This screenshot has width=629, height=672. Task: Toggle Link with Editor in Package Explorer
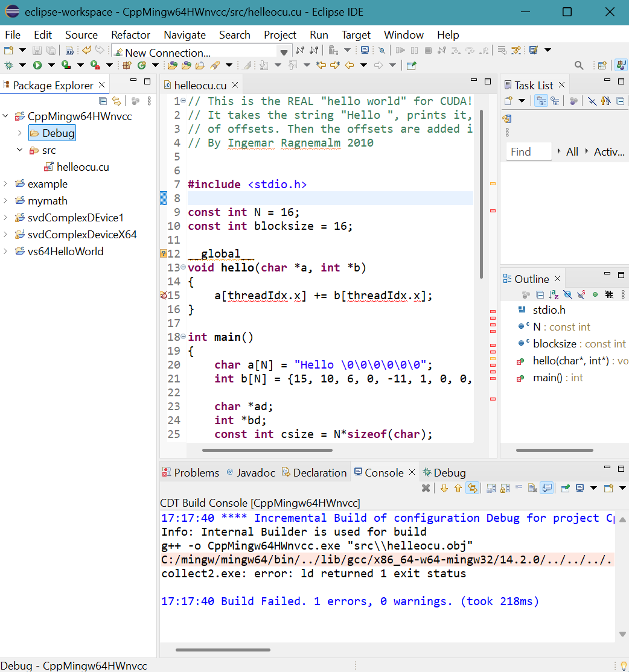pos(116,101)
